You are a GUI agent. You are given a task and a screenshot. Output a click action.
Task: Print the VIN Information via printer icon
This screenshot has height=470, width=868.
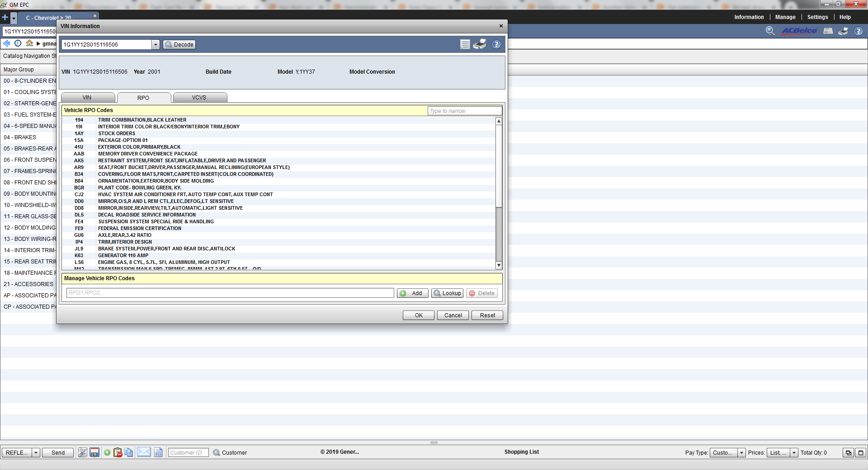point(480,44)
